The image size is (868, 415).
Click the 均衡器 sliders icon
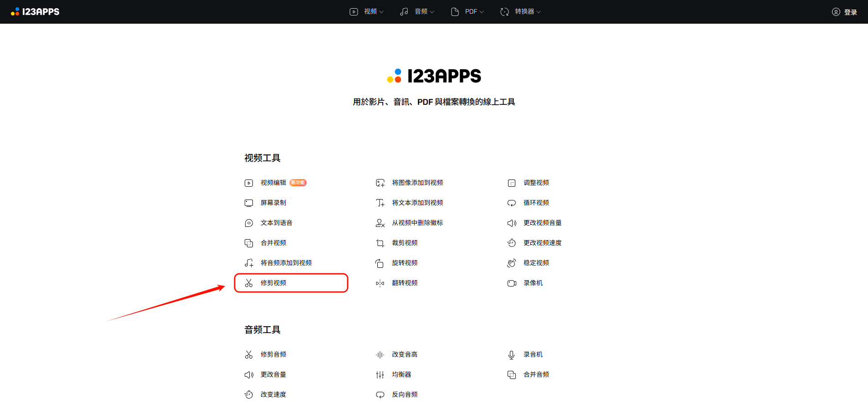point(380,375)
